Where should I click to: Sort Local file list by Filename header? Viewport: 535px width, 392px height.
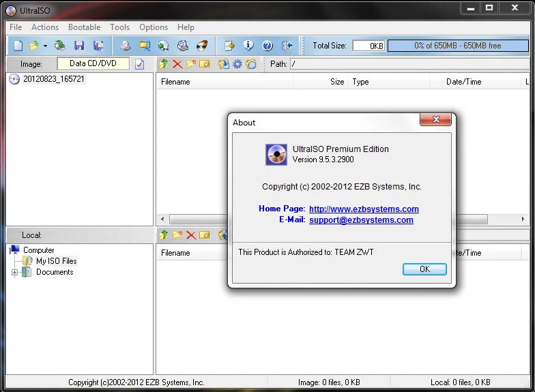[x=192, y=253]
